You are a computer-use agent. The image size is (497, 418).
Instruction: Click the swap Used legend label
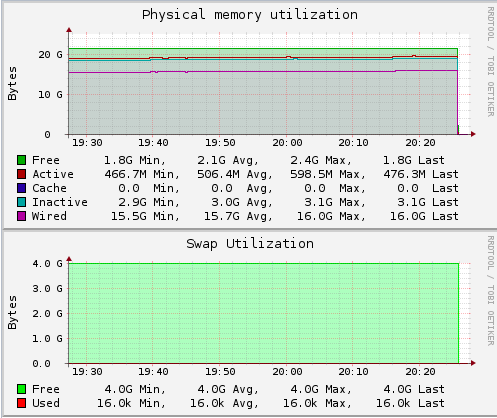46,403
